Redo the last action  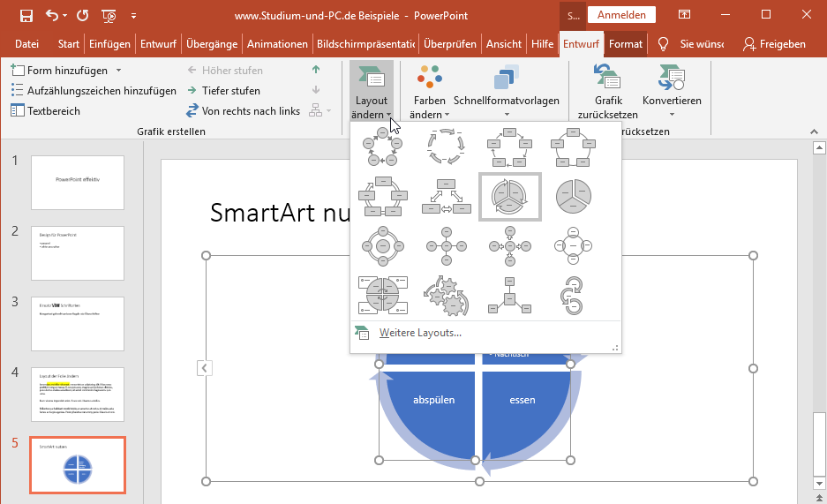pyautogui.click(x=82, y=15)
